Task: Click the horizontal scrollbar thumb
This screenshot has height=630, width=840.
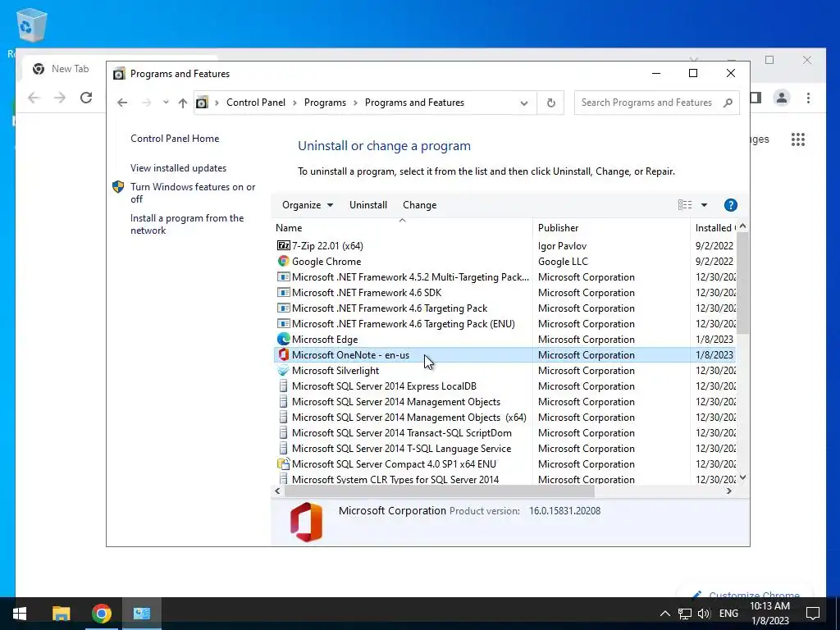Action: click(x=439, y=491)
